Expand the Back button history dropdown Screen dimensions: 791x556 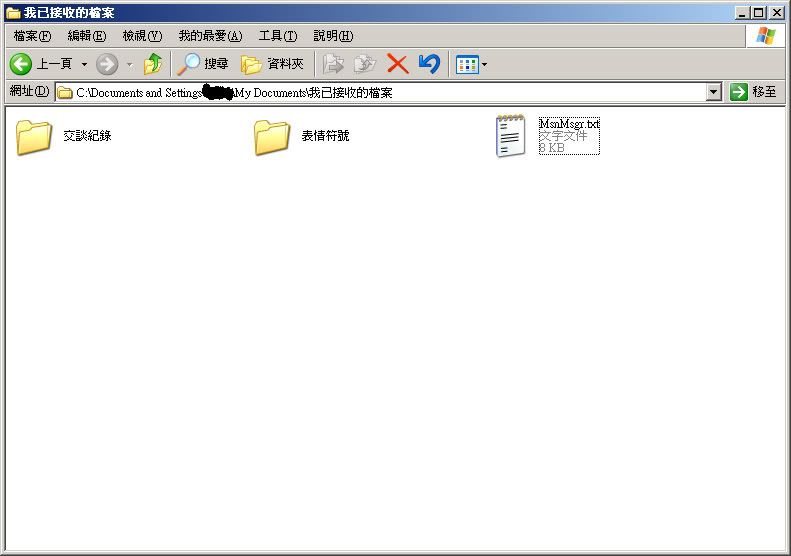click(84, 64)
